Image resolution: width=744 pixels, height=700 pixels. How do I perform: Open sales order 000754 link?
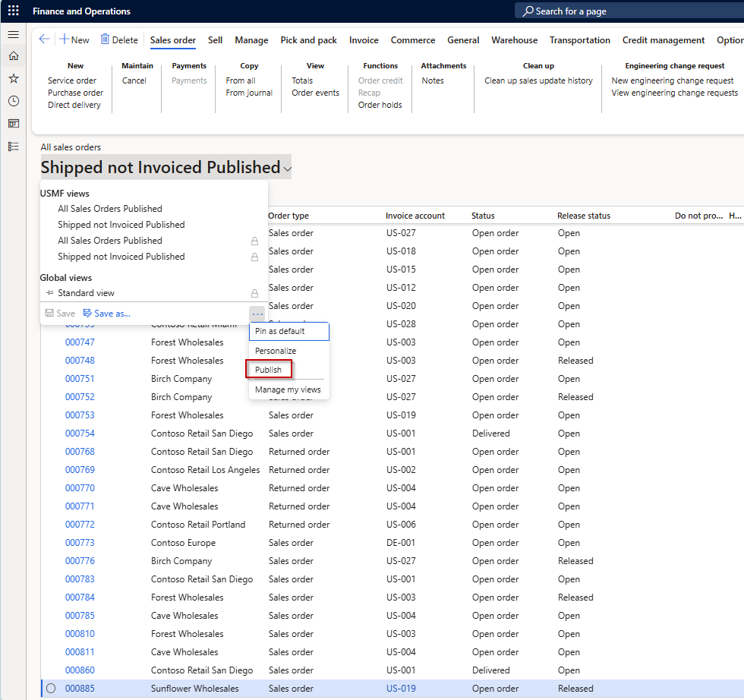pyautogui.click(x=80, y=433)
